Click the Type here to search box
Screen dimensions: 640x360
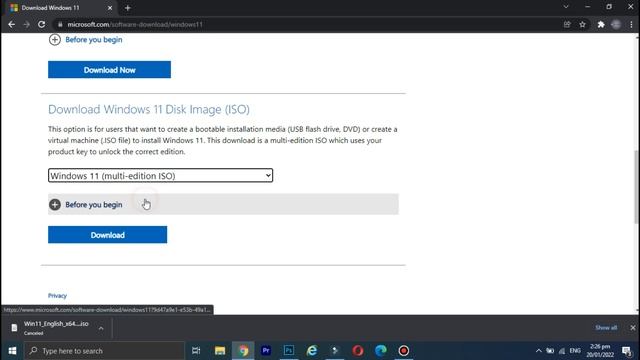104,351
